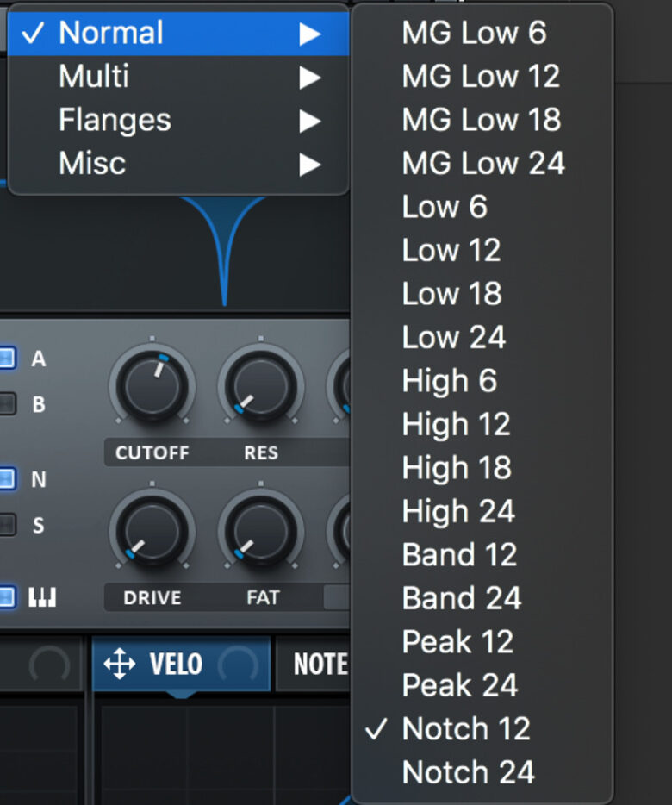Click the FAT knob
The height and width of the screenshot is (805, 672).
point(261,532)
